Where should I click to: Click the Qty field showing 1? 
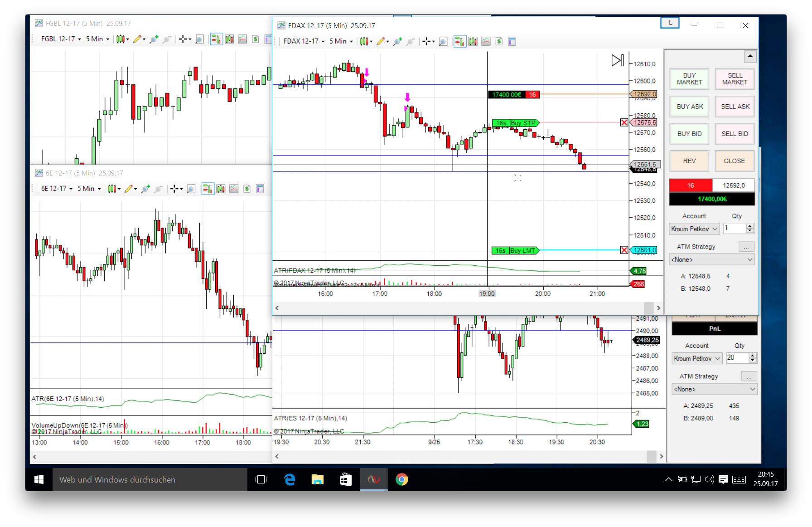[x=734, y=229]
